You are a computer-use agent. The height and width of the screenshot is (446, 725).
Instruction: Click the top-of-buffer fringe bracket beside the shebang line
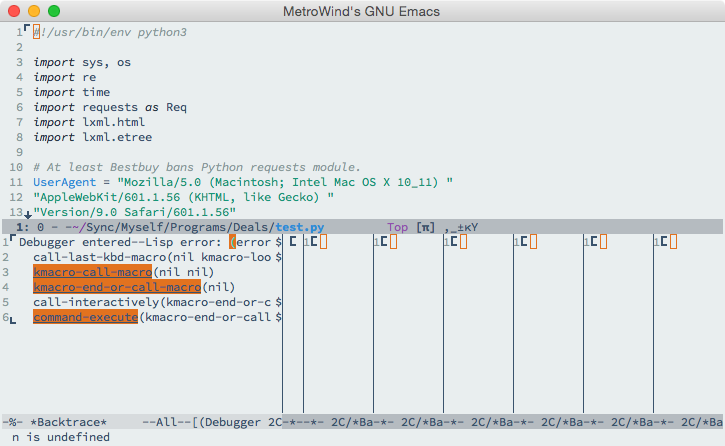27,30
